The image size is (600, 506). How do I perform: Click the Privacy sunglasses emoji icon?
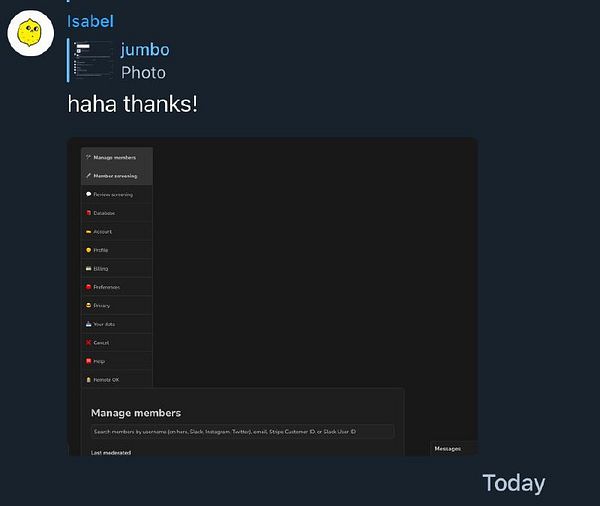pyautogui.click(x=88, y=305)
